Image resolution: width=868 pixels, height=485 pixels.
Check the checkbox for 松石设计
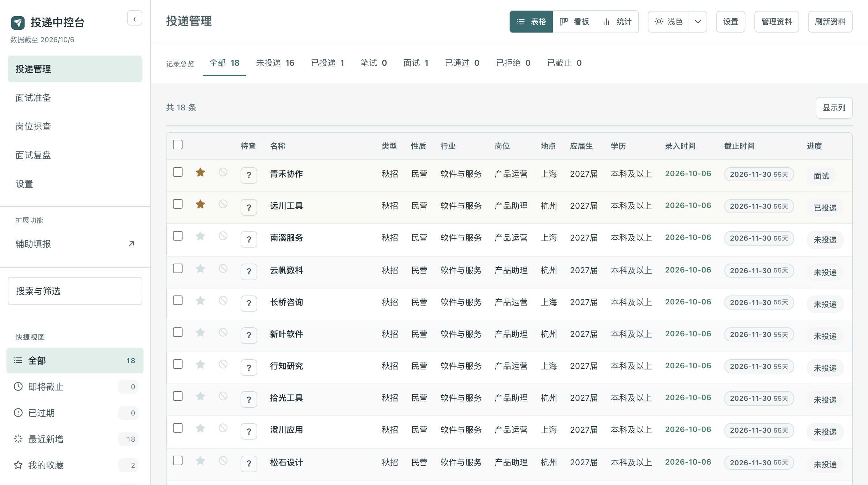(x=177, y=460)
